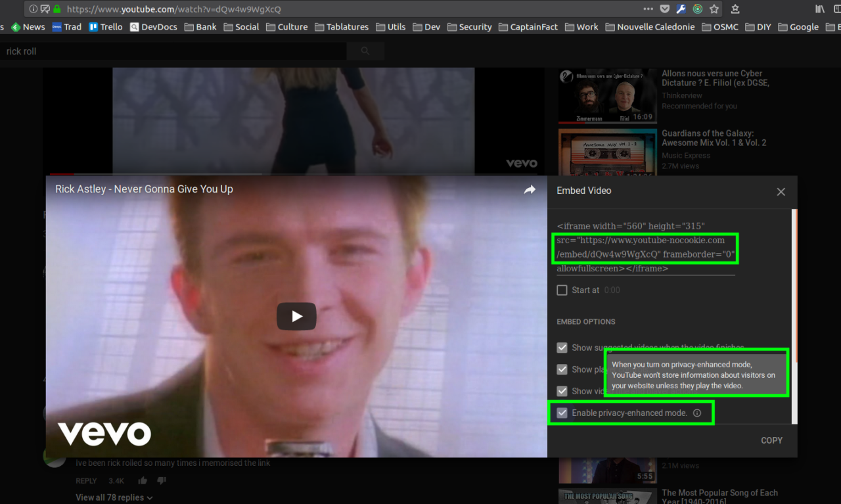Image resolution: width=841 pixels, height=504 pixels.
Task: Uncheck Show suggested videos checkbox
Action: [562, 348]
